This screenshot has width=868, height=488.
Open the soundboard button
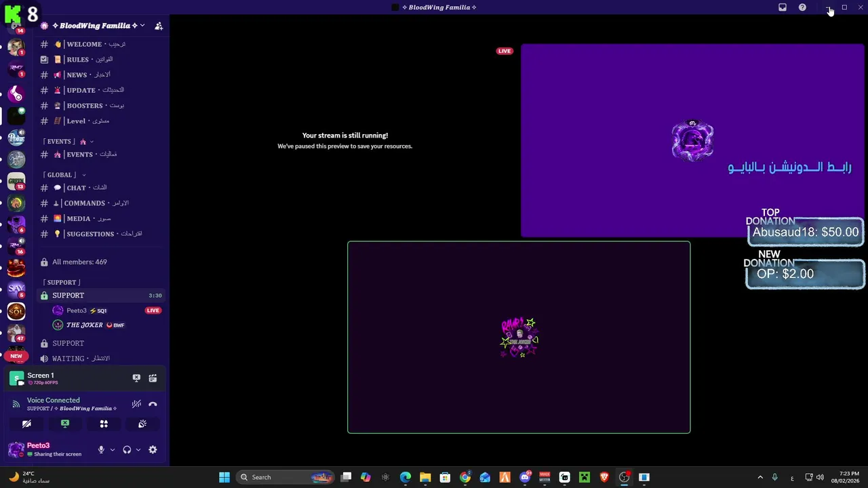pos(142,424)
